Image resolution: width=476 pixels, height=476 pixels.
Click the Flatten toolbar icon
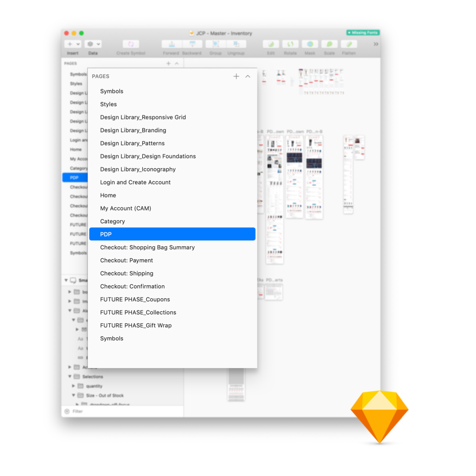point(349,44)
